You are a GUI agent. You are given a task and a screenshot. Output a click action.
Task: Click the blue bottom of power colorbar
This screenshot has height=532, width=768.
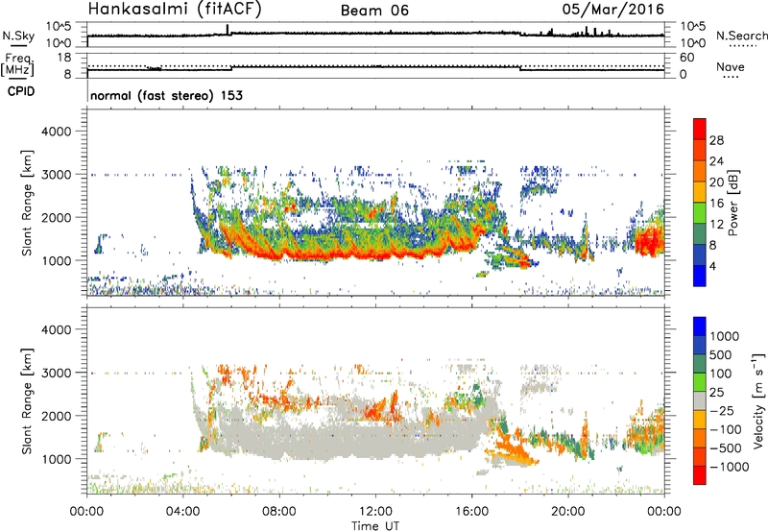coord(700,276)
